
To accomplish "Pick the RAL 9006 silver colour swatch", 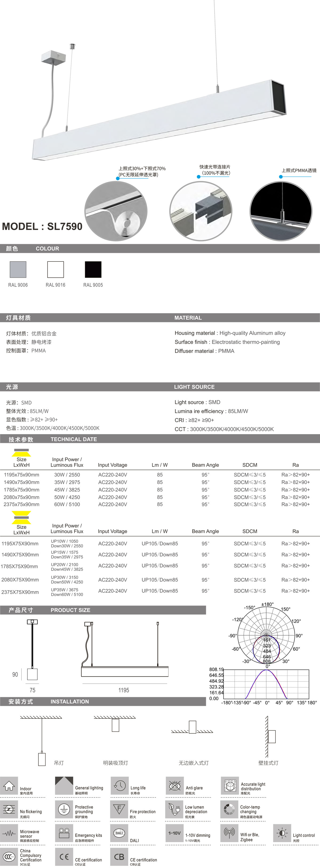I will pyautogui.click(x=18, y=269).
